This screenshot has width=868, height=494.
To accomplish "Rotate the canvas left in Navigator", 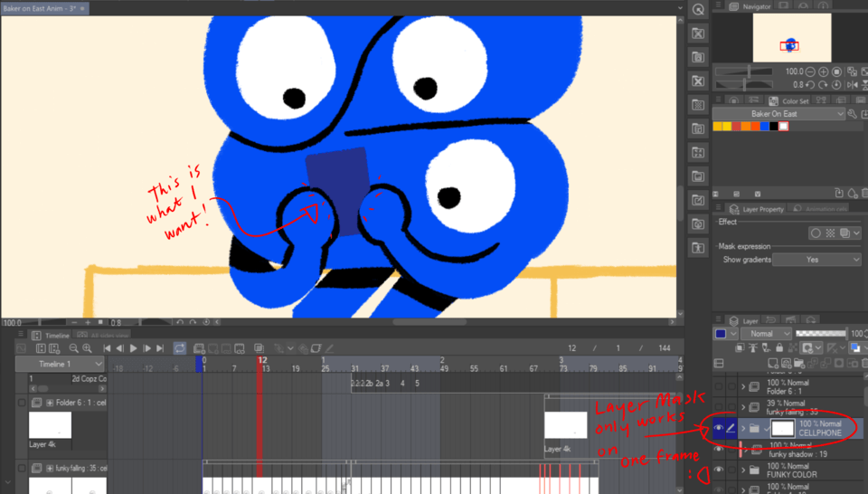I will [810, 85].
